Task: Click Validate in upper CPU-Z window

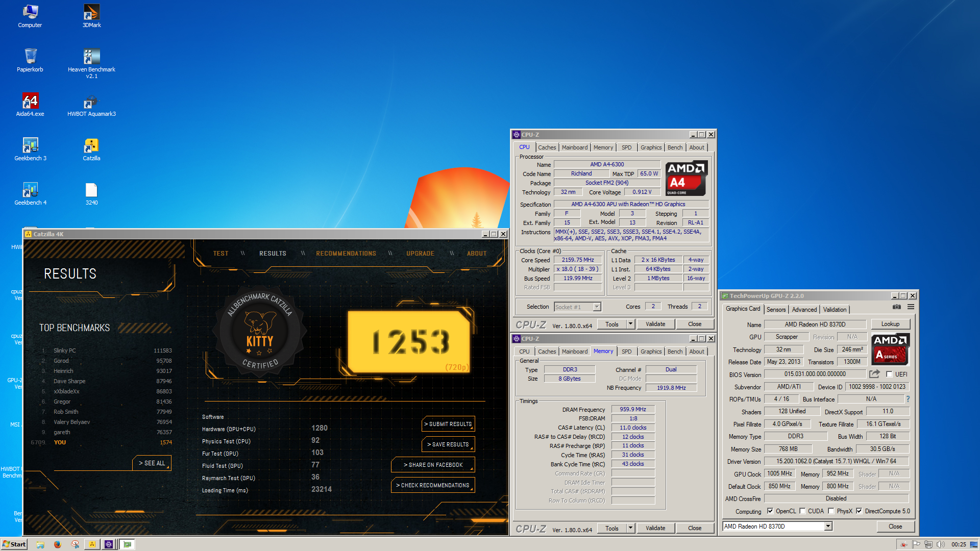Action: [x=655, y=324]
